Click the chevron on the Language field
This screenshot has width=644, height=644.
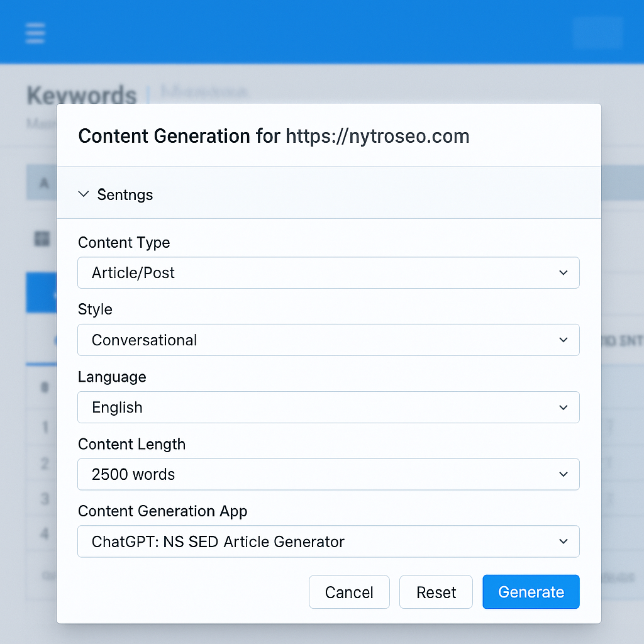point(563,407)
